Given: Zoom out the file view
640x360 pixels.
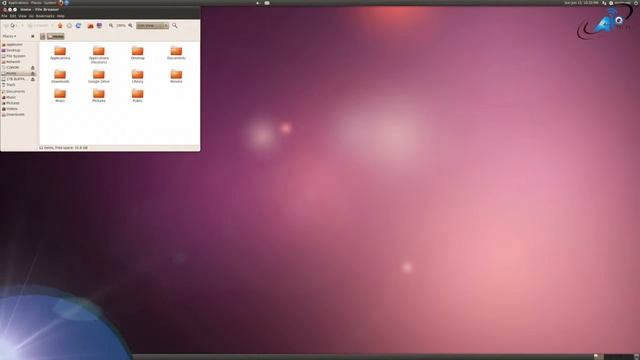Looking at the screenshot, I should point(111,26).
